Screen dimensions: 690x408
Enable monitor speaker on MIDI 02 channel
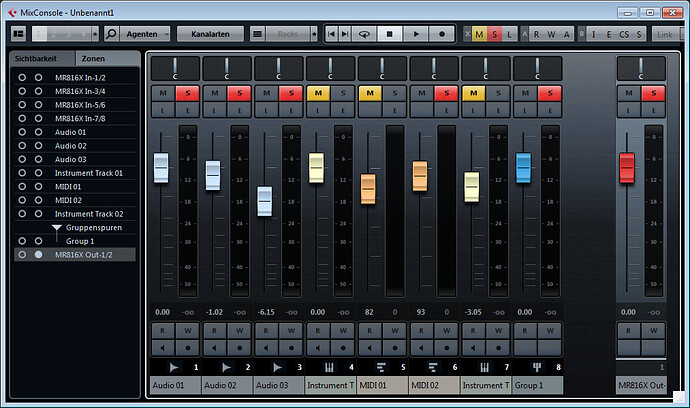[422, 348]
